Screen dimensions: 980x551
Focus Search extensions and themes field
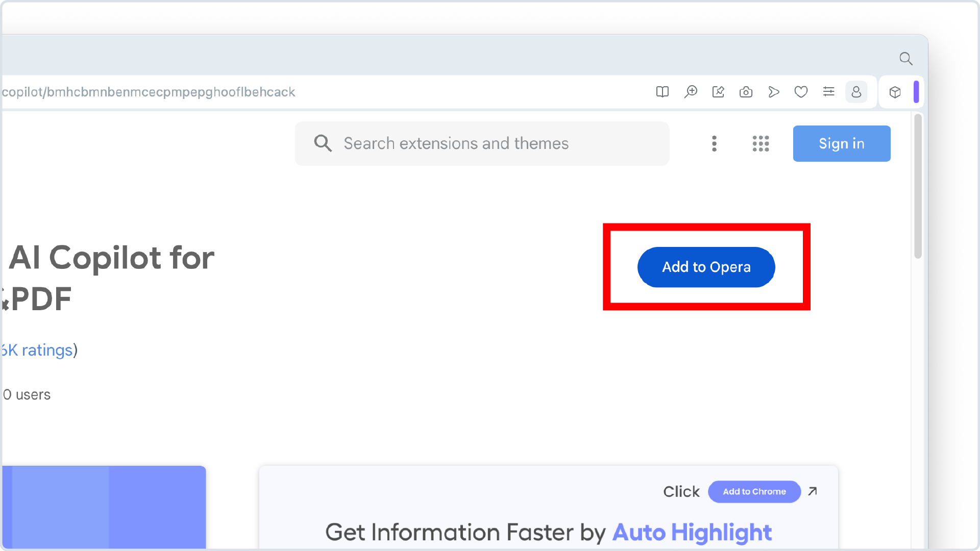click(x=482, y=143)
